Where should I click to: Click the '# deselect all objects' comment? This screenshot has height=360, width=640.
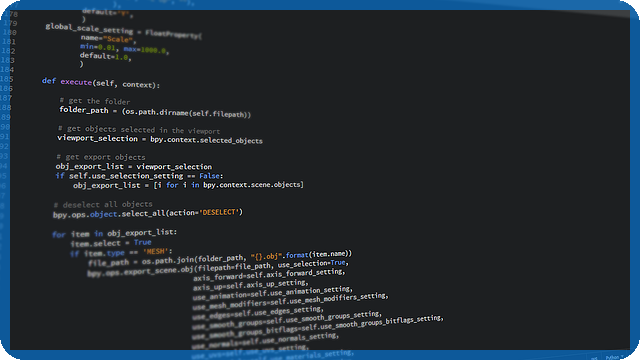(x=103, y=204)
